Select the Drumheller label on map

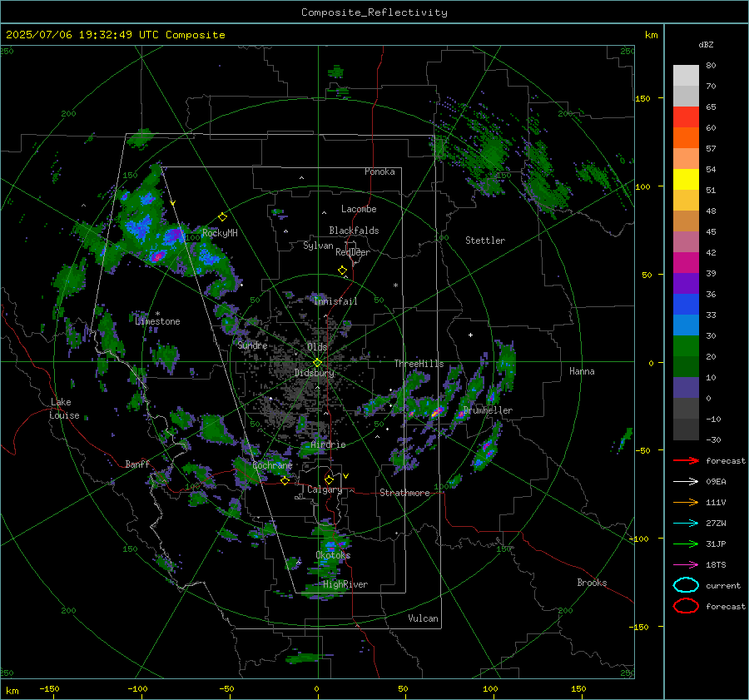click(488, 410)
